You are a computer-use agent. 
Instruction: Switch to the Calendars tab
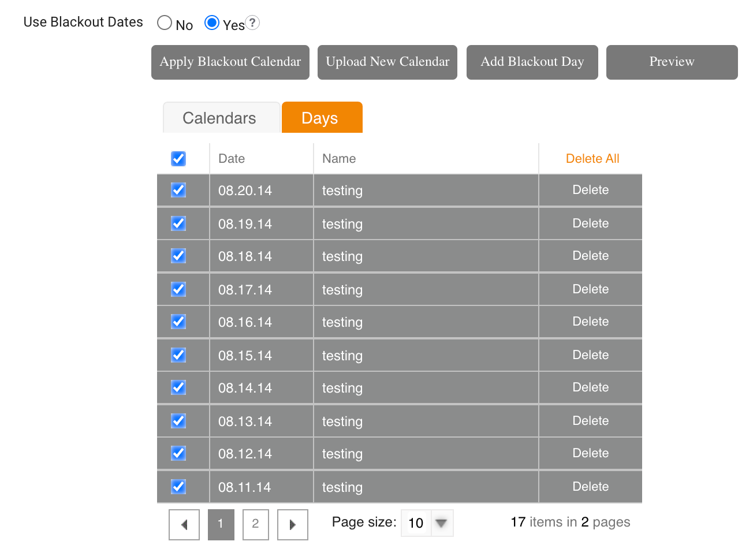pos(219,118)
